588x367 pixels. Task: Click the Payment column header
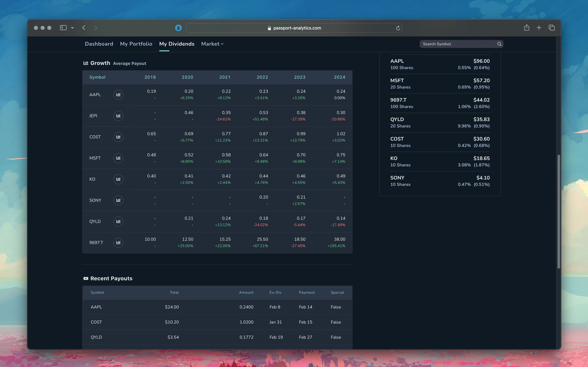pyautogui.click(x=307, y=293)
